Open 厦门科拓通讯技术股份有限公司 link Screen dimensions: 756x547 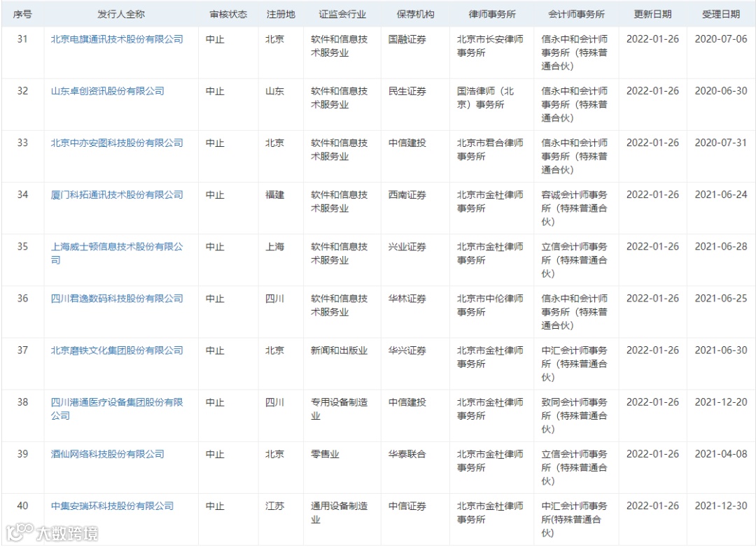click(117, 194)
